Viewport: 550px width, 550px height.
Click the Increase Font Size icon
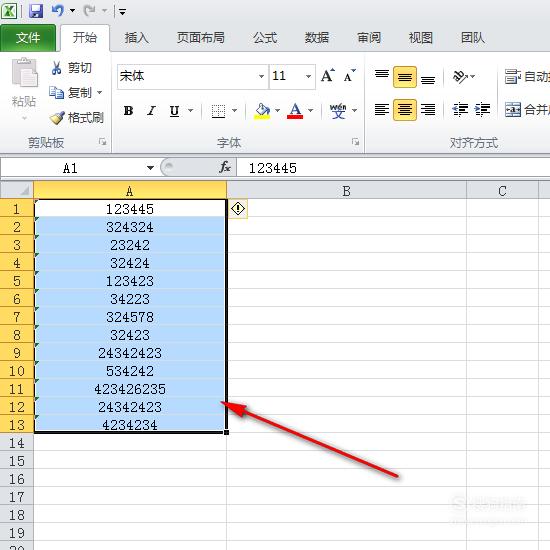[x=328, y=75]
